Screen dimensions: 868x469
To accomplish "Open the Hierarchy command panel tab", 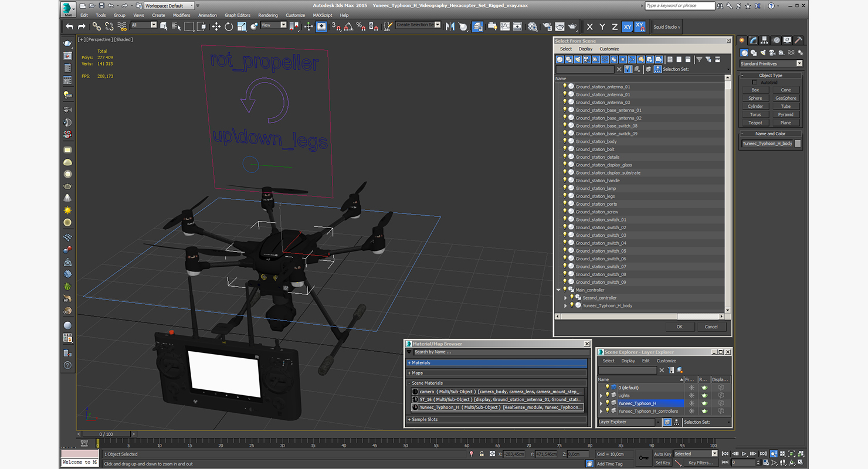I will [765, 40].
